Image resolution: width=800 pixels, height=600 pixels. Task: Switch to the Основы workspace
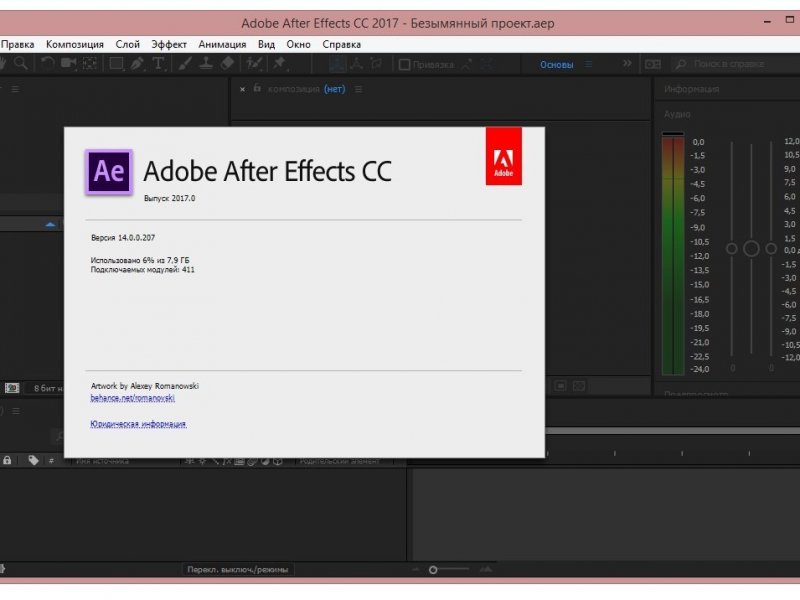pos(557,65)
